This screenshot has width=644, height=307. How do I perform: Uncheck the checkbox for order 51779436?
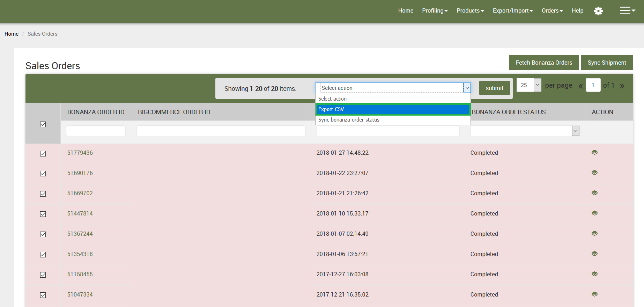pyautogui.click(x=43, y=154)
